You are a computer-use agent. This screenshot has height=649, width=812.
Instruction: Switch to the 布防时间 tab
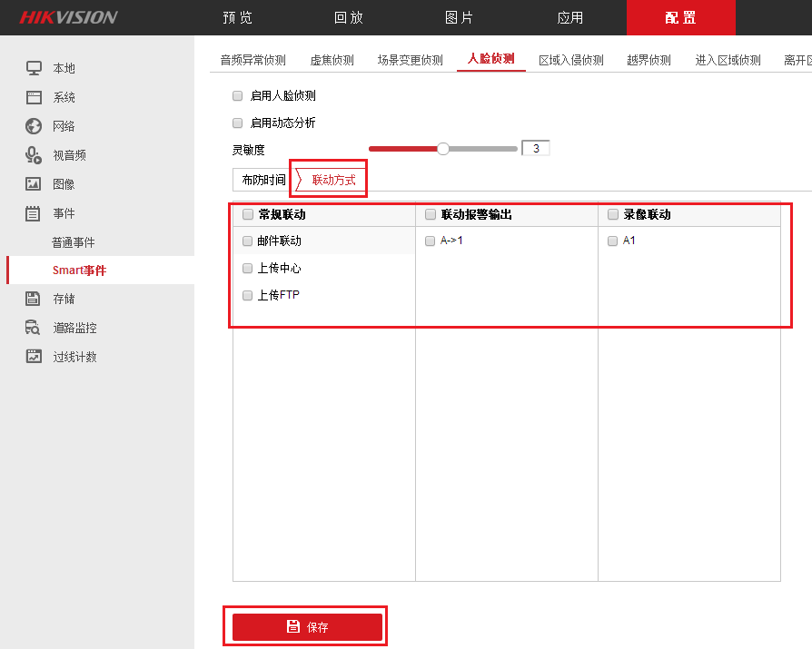tap(261, 179)
